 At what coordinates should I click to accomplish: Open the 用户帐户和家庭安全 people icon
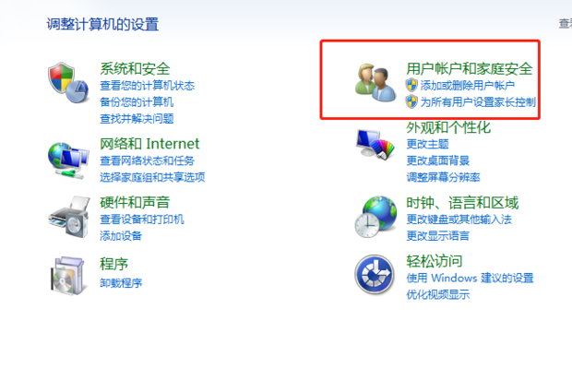click(x=375, y=83)
